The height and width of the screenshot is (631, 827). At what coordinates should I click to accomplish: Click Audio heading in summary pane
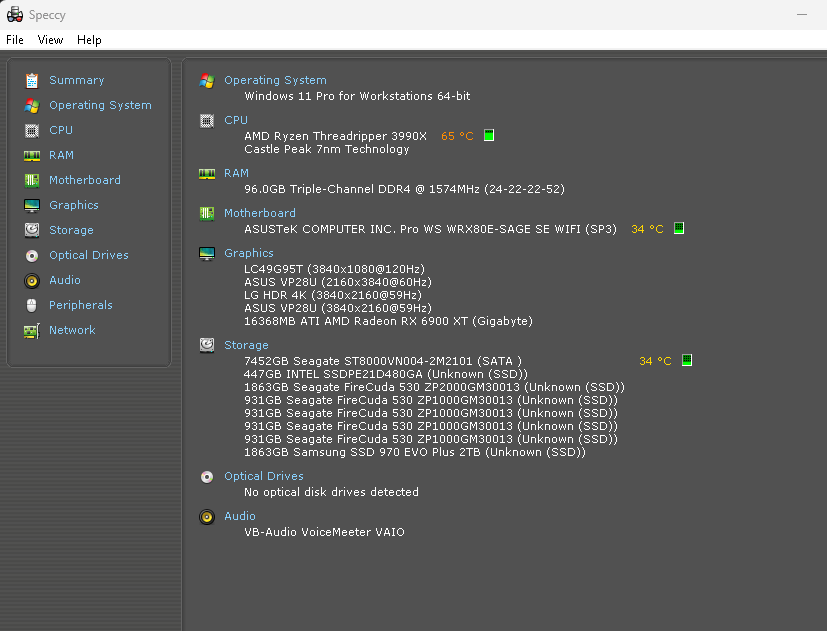240,516
